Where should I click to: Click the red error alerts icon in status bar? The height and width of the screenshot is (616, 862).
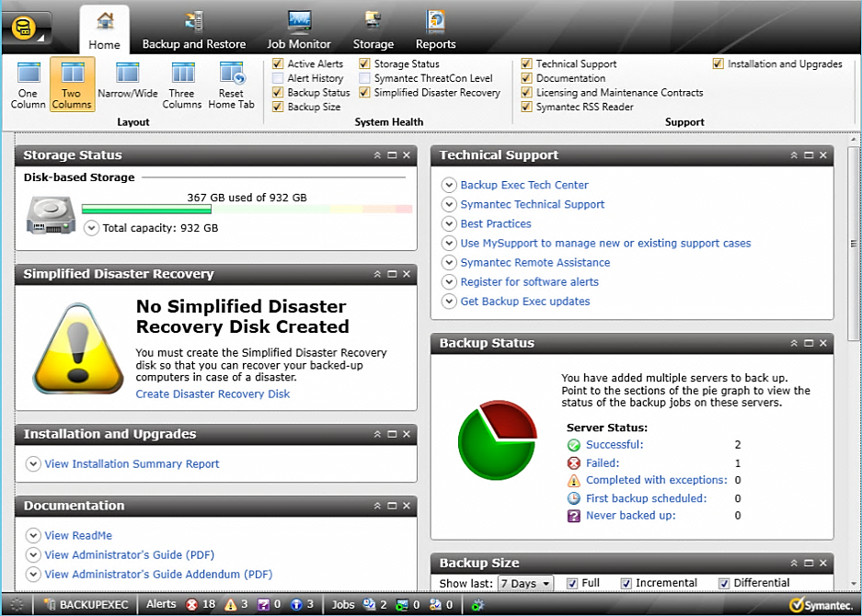[191, 605]
